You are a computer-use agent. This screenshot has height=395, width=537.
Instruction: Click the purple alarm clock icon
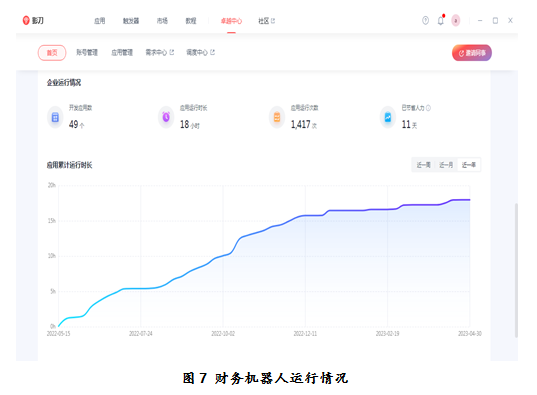(x=166, y=118)
